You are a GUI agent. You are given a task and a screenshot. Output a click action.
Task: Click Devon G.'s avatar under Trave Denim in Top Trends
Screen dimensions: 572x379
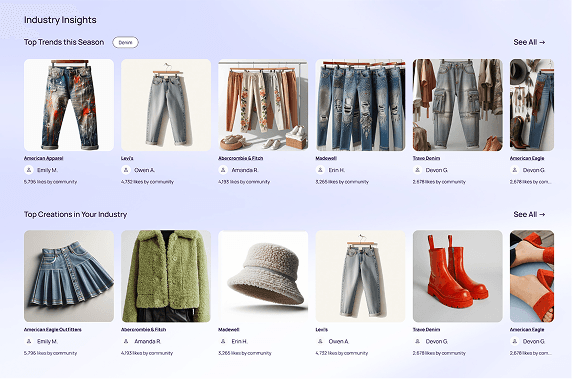(417, 170)
